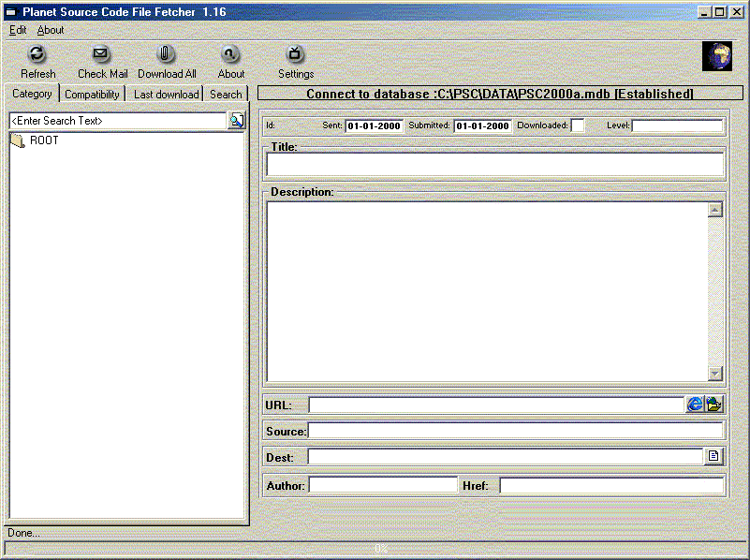
Task: Click the application title bar icon
Action: tap(10, 12)
